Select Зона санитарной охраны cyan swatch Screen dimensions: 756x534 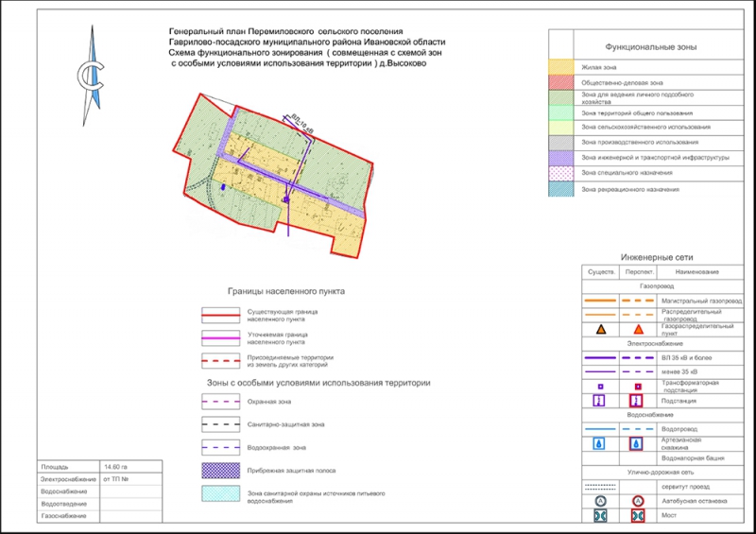coord(220,493)
